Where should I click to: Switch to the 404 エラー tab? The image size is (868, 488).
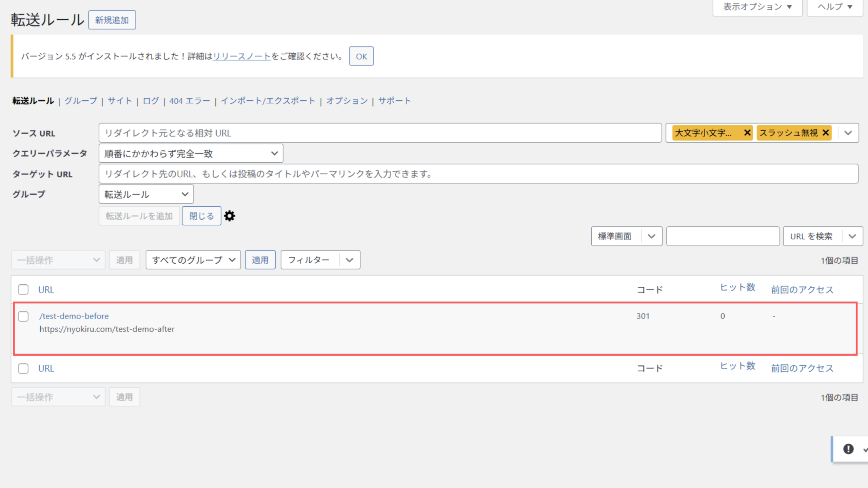click(x=190, y=101)
